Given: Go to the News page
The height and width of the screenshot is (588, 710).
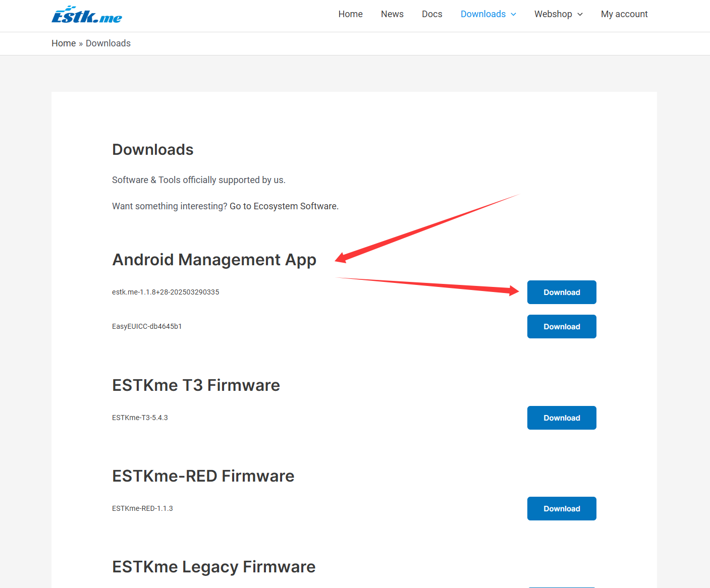Looking at the screenshot, I should click(x=392, y=14).
